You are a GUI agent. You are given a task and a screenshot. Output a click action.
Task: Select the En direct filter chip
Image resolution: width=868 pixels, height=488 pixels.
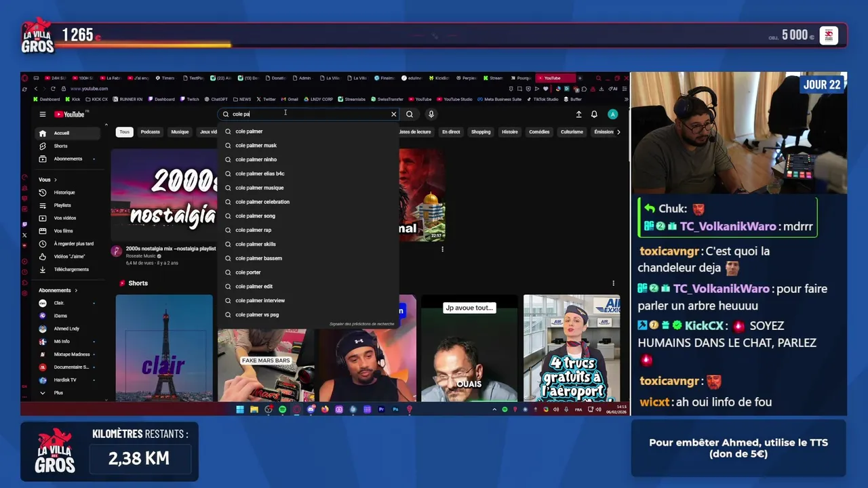point(451,132)
